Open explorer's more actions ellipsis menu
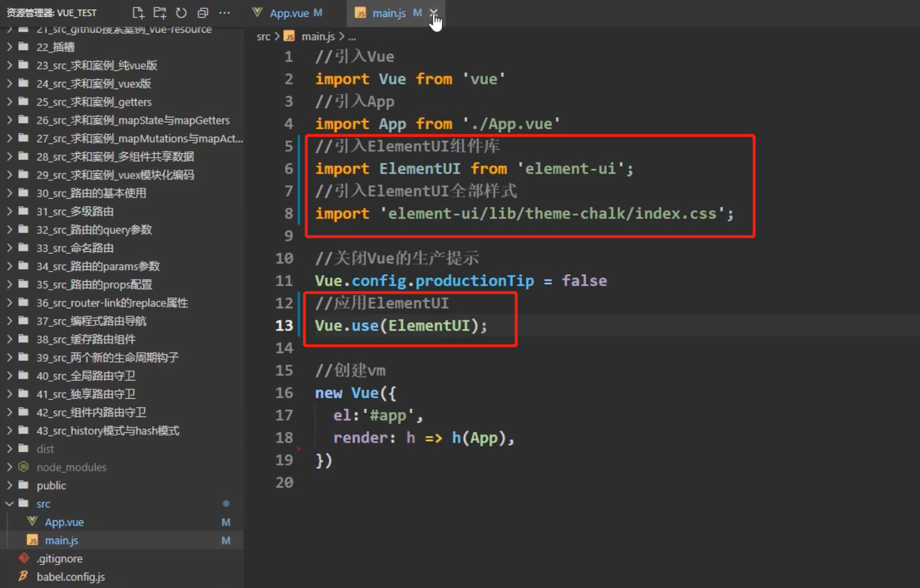 224,13
